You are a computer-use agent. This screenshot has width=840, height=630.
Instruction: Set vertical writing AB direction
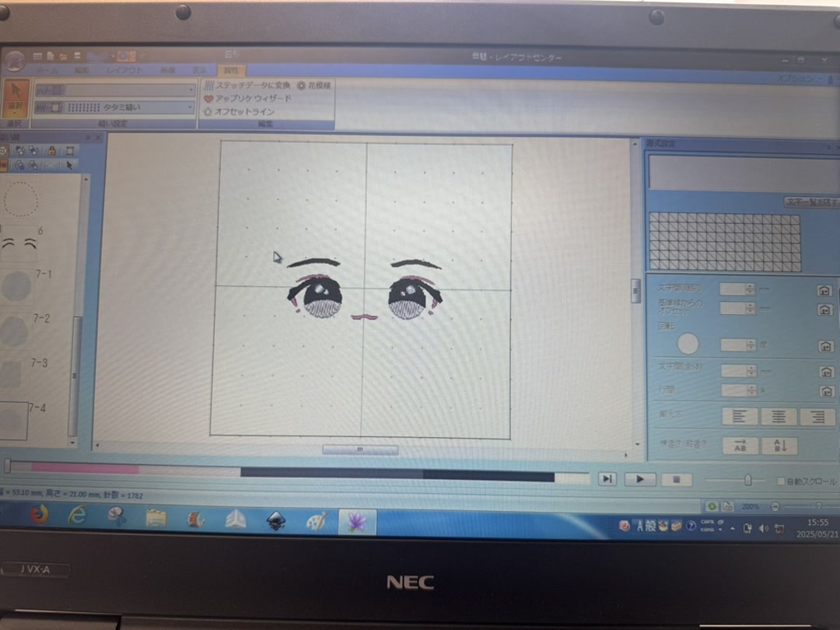(779, 446)
